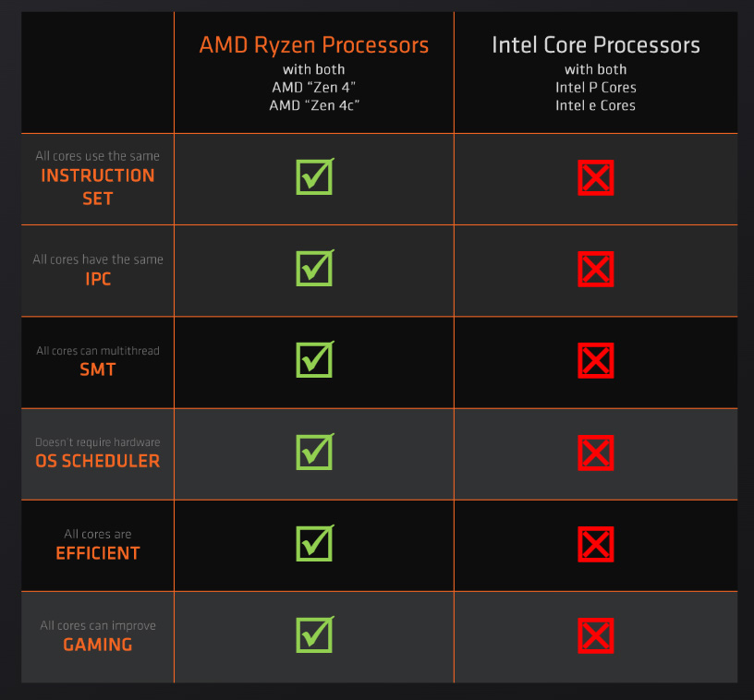The image size is (754, 700).
Task: Click the green checkmark in Efficient row
Action: [x=315, y=543]
